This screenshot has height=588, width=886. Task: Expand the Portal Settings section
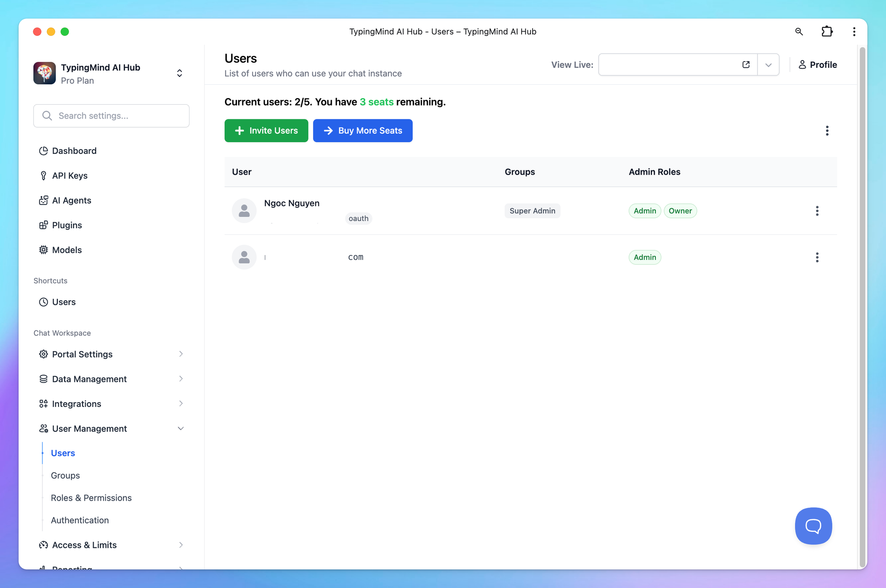point(181,354)
